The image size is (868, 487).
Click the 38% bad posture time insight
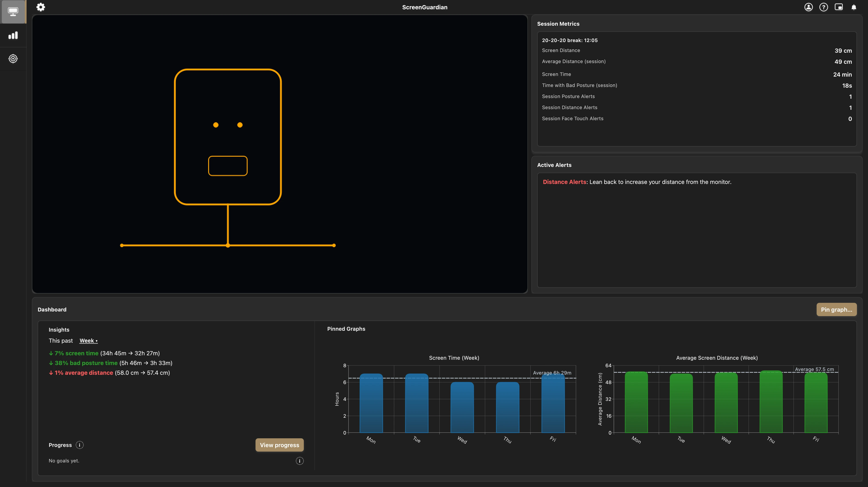pyautogui.click(x=110, y=363)
